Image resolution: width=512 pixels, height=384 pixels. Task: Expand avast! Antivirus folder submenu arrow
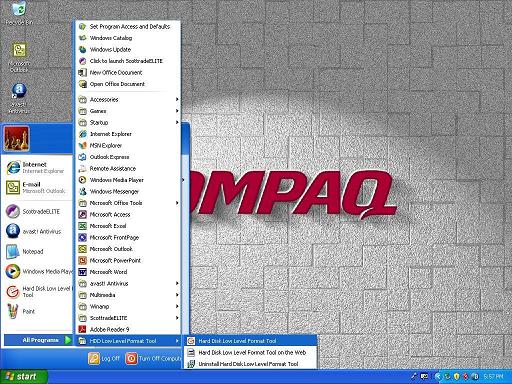(177, 283)
